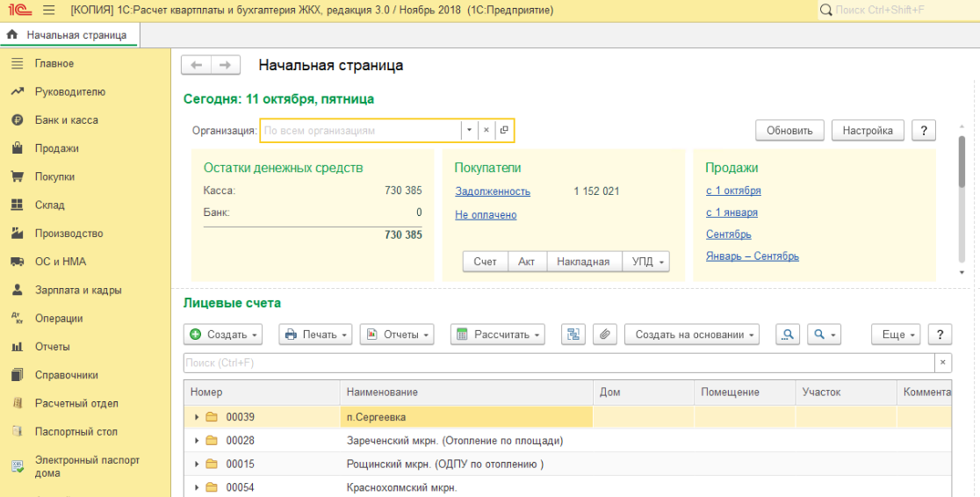Navigate back with the left arrow
The height and width of the screenshot is (497, 980).
196,65
